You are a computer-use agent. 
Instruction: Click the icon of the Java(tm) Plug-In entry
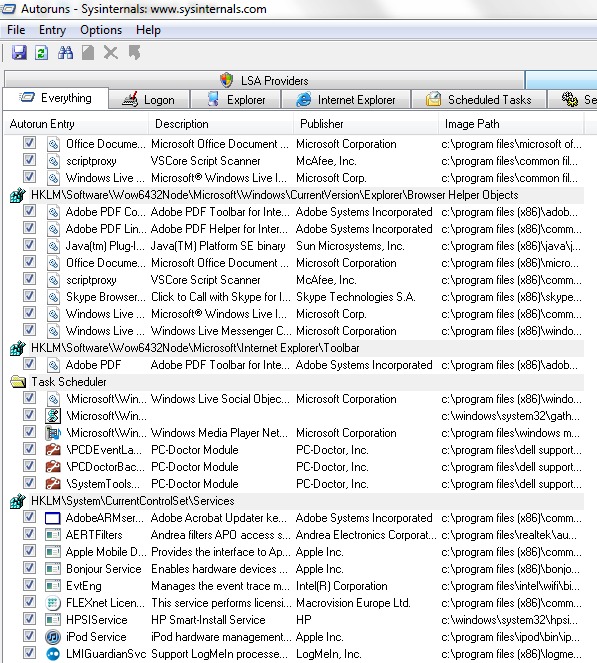(53, 246)
